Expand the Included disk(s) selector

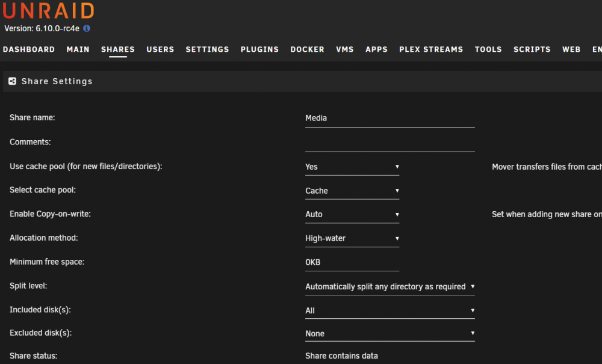coord(390,310)
